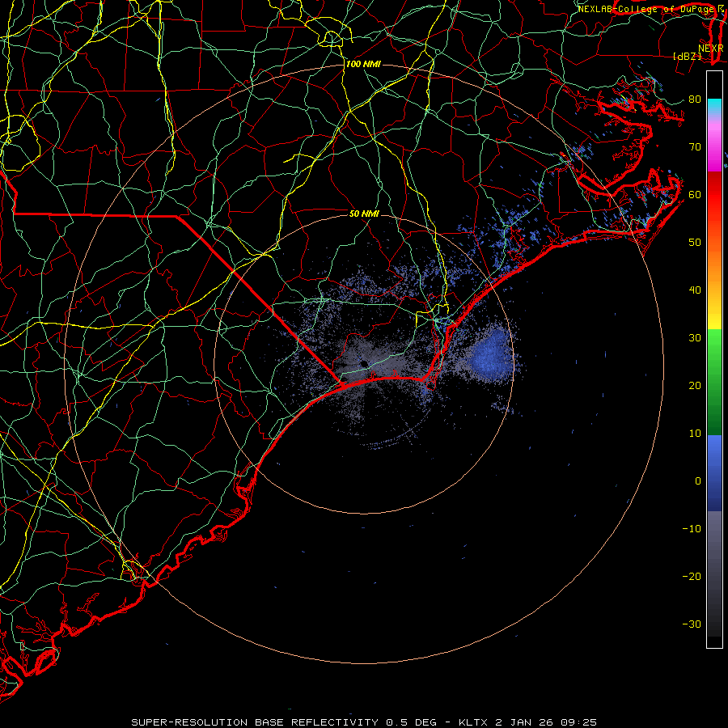Select the [dBZ] unit label
The width and height of the screenshot is (728, 728).
(687, 56)
